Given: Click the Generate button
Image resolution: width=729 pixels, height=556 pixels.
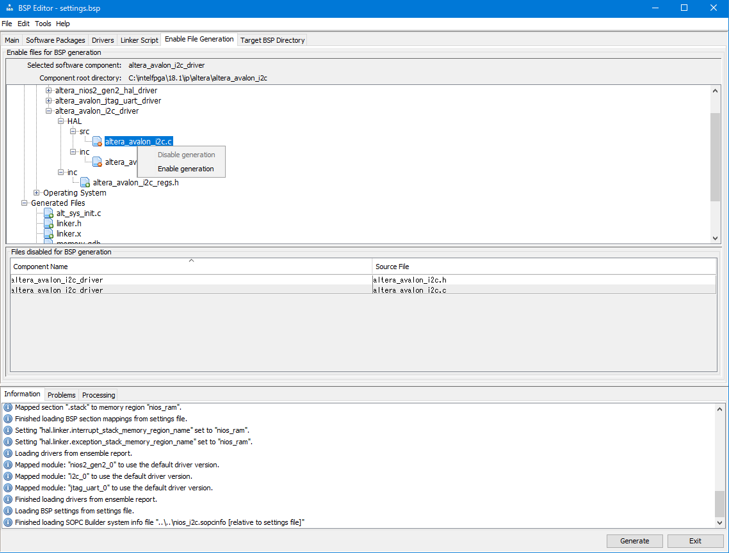Looking at the screenshot, I should [x=635, y=541].
